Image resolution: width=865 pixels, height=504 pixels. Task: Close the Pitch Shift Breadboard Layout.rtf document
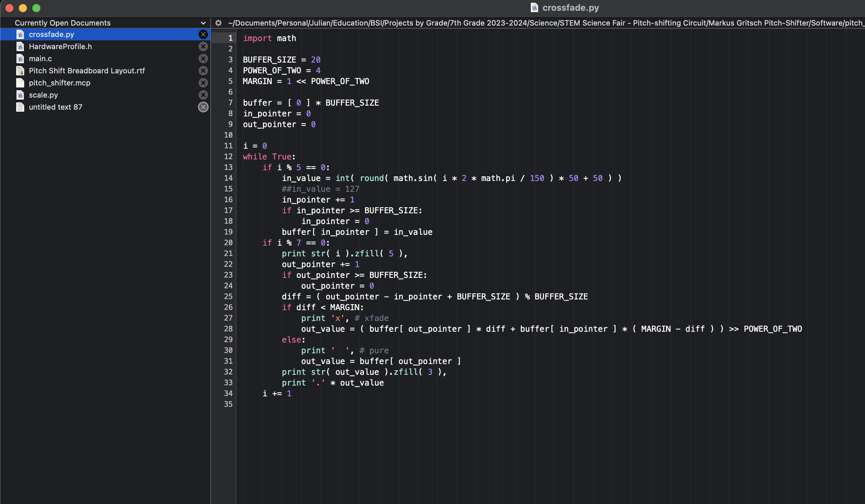point(203,71)
